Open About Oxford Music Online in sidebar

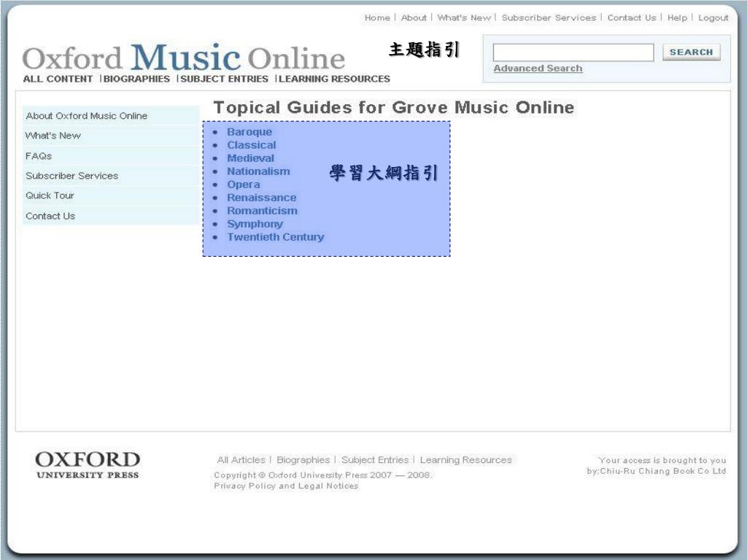coord(111,116)
